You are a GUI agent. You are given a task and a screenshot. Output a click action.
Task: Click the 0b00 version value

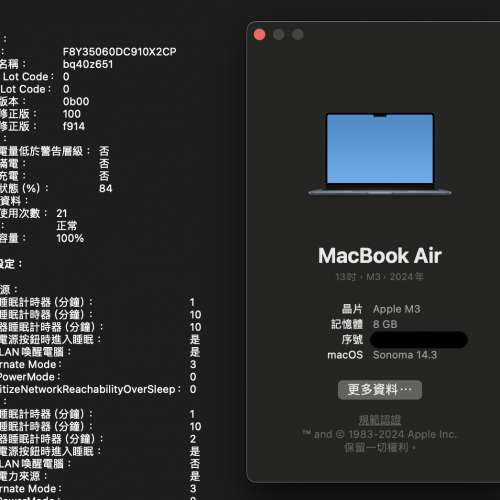(76, 101)
